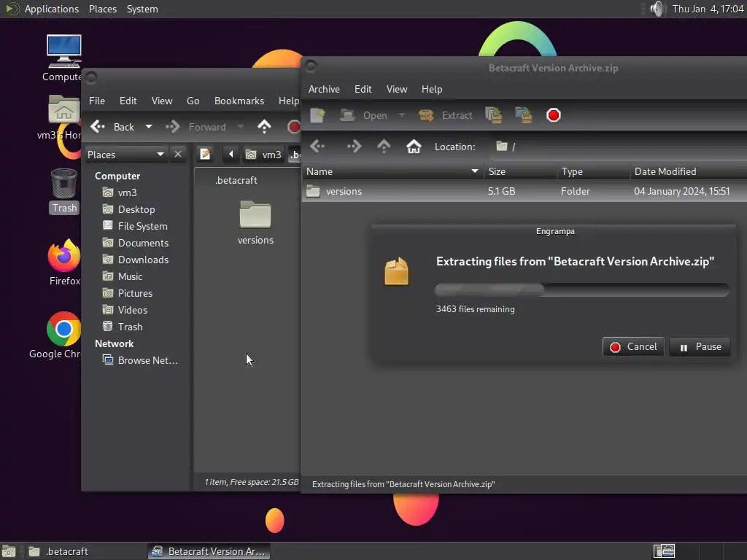
Task: Open the Forward history dropdown arrow
Action: click(241, 127)
